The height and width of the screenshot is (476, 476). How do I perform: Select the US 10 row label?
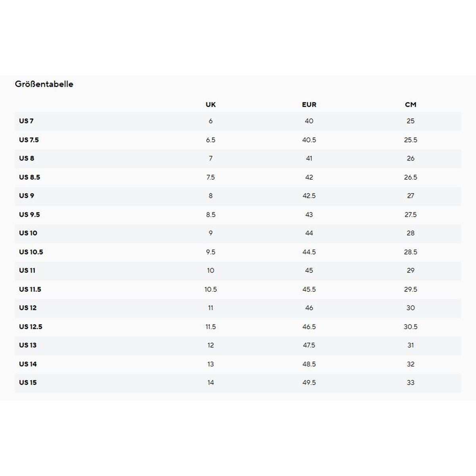pyautogui.click(x=28, y=233)
